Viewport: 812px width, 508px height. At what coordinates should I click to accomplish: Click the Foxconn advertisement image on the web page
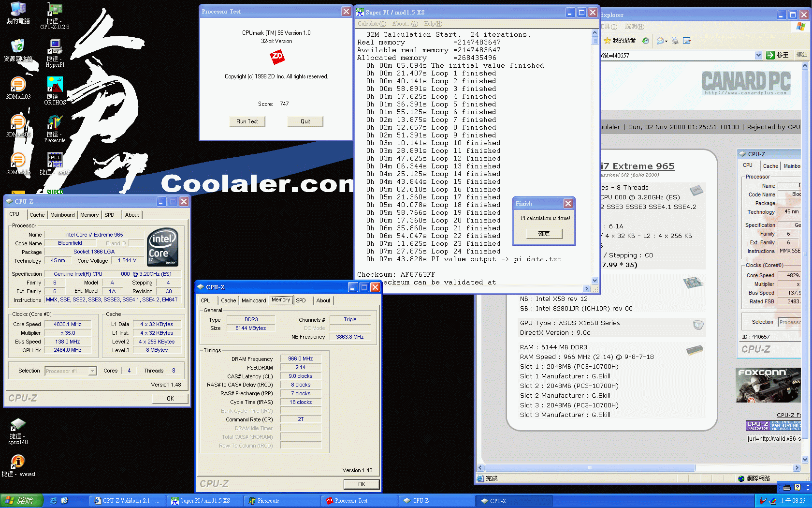click(768, 385)
